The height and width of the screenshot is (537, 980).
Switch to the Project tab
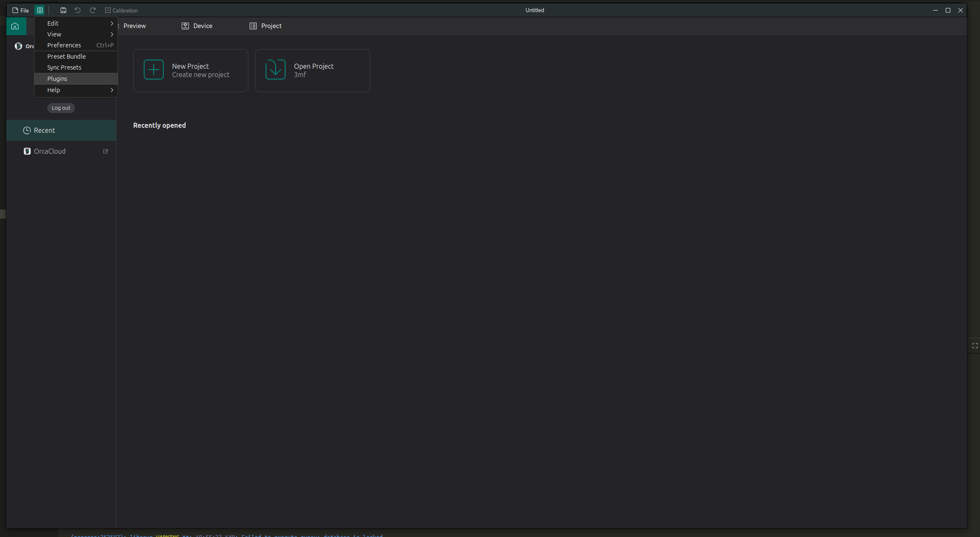click(266, 26)
